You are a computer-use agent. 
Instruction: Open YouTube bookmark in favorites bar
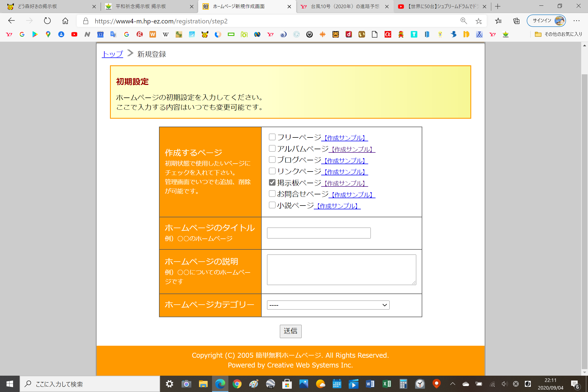pyautogui.click(x=74, y=34)
